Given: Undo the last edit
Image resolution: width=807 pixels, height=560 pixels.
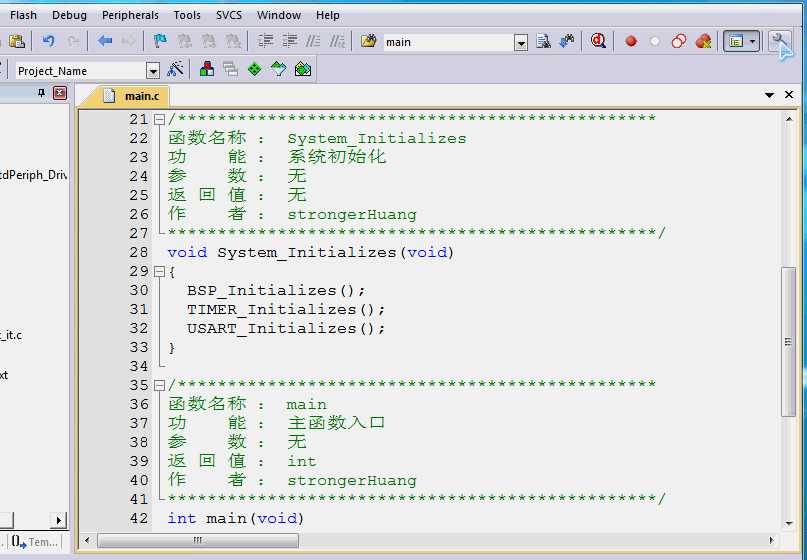Looking at the screenshot, I should 48,41.
